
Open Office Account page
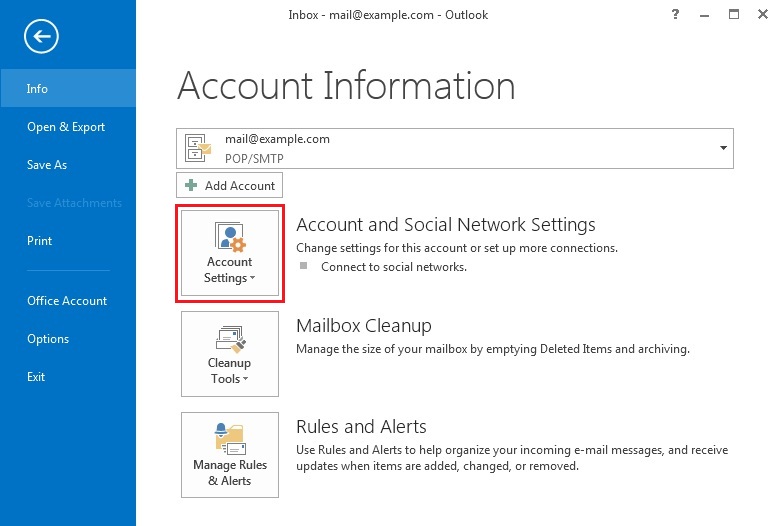click(67, 300)
